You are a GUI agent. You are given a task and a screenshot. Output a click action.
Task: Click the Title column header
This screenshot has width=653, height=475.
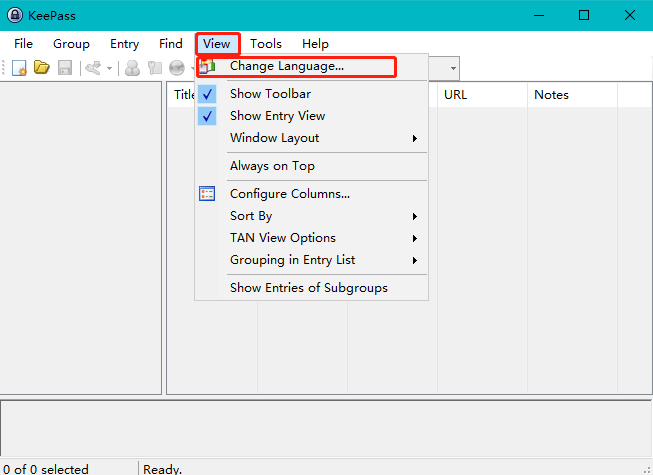(x=184, y=95)
